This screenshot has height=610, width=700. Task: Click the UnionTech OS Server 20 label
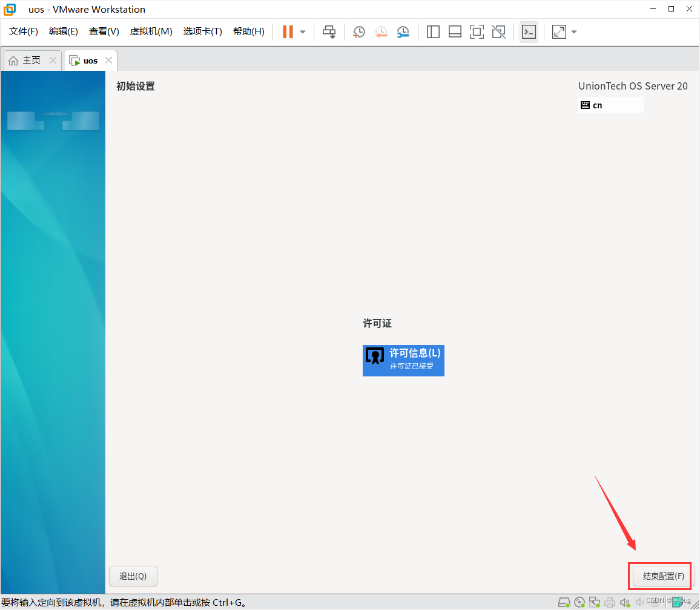click(633, 86)
